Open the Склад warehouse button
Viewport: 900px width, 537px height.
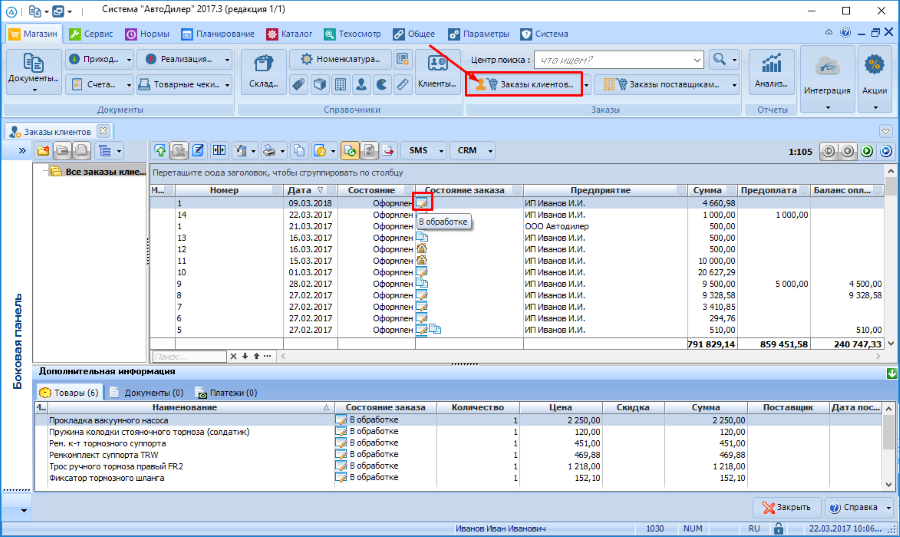coord(263,72)
